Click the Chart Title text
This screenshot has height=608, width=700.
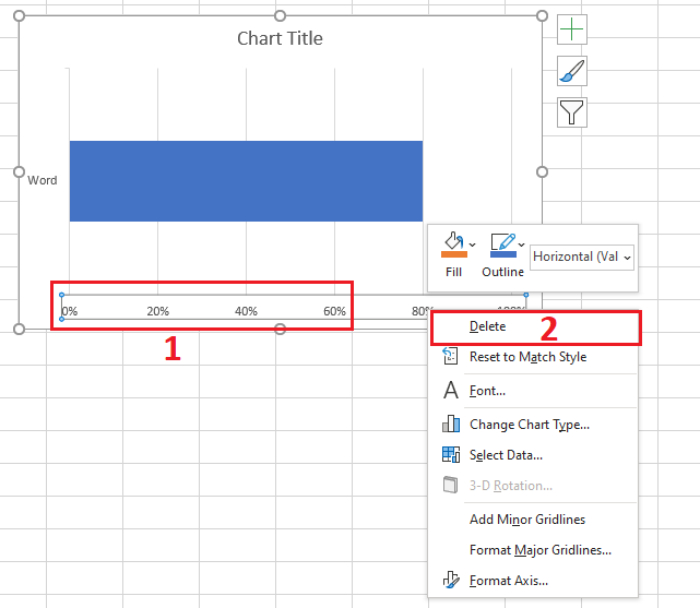[x=280, y=38]
